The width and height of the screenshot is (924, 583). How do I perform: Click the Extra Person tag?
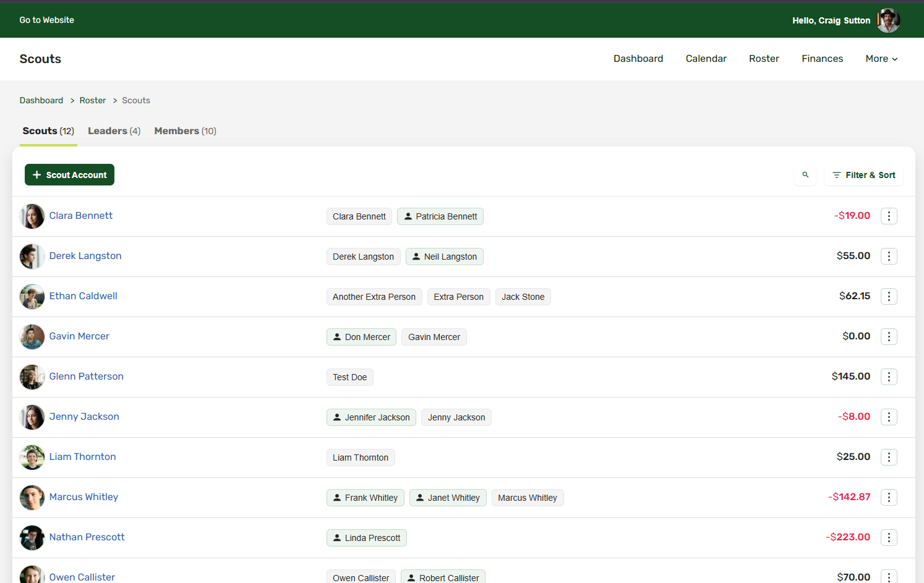pyautogui.click(x=459, y=297)
